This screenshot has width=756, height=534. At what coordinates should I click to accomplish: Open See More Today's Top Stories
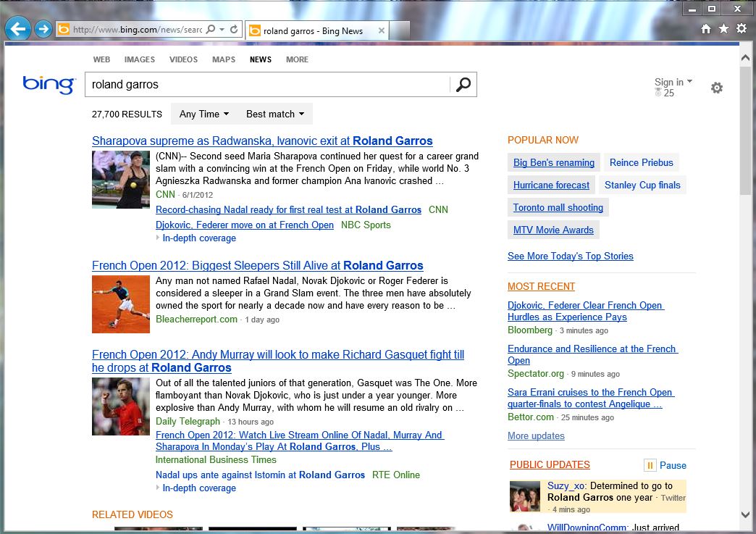click(571, 256)
